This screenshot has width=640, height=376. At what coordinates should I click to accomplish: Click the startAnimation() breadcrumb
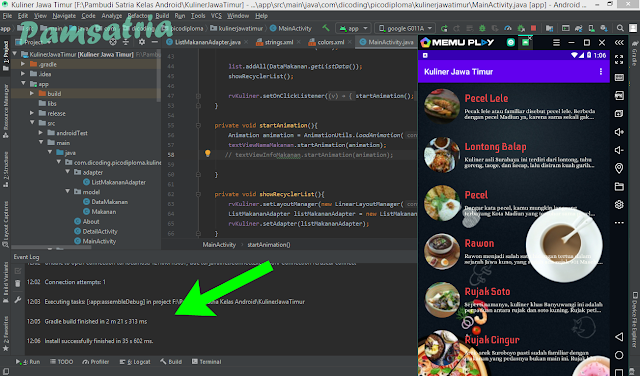pyautogui.click(x=269, y=245)
